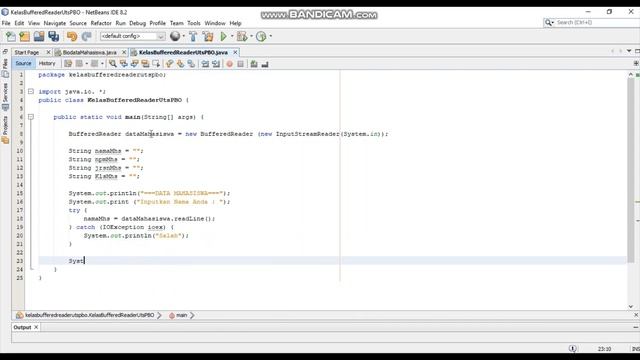
Task: Switch to the History view button
Action: coord(47,63)
